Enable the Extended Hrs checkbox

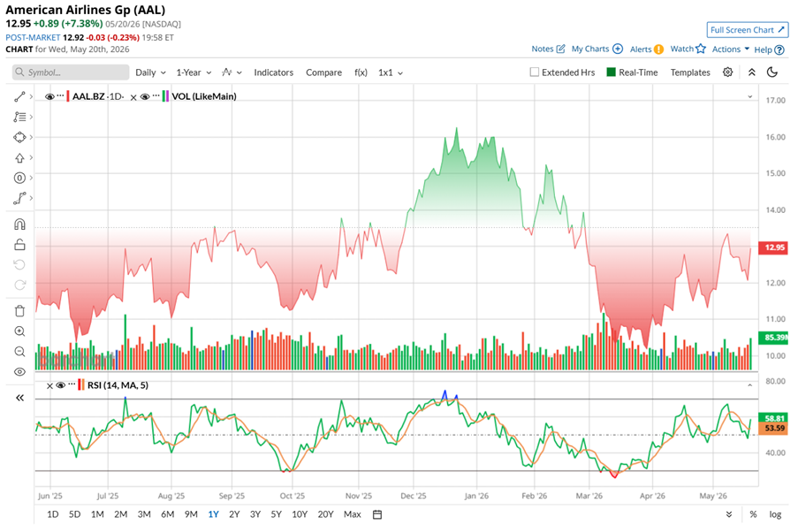pos(535,72)
